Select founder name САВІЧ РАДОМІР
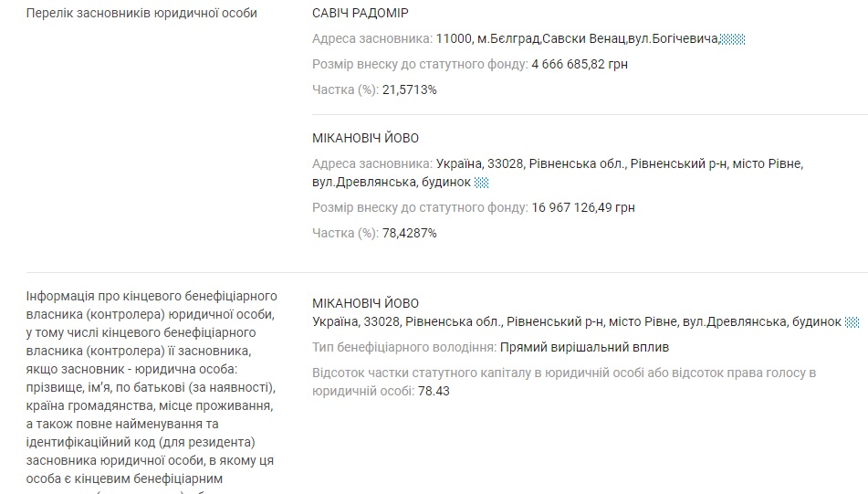Viewport: 868px width, 494px height. 360,13
